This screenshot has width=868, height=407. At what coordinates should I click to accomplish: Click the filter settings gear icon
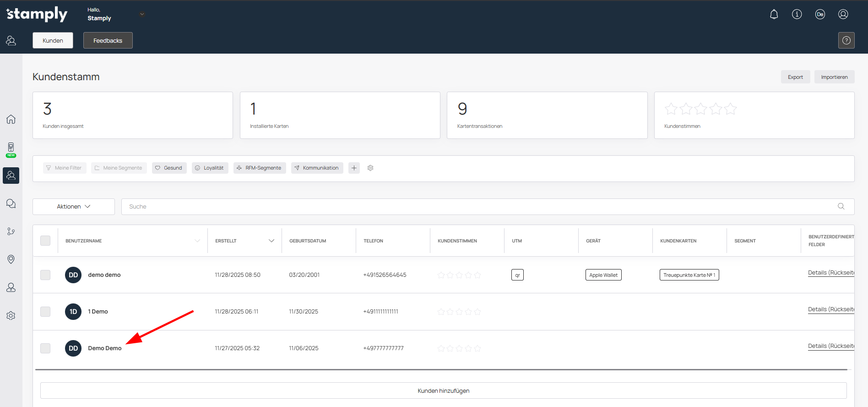coord(370,168)
